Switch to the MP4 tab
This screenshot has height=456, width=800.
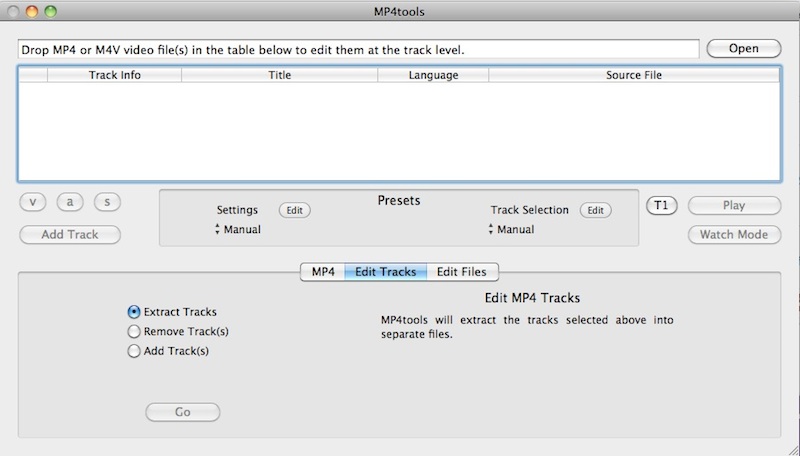[x=323, y=272]
